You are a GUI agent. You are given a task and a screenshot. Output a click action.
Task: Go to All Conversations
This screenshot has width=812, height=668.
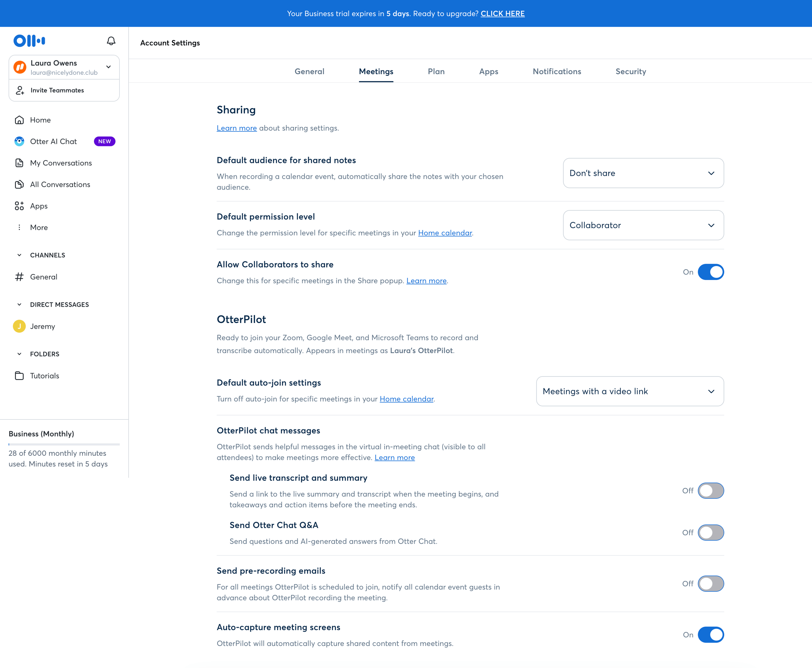coord(64,185)
